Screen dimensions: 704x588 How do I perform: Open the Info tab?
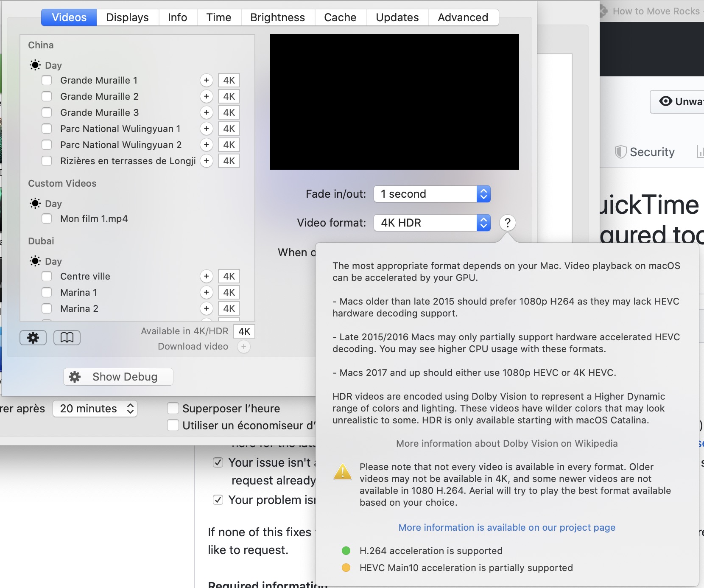point(177,17)
